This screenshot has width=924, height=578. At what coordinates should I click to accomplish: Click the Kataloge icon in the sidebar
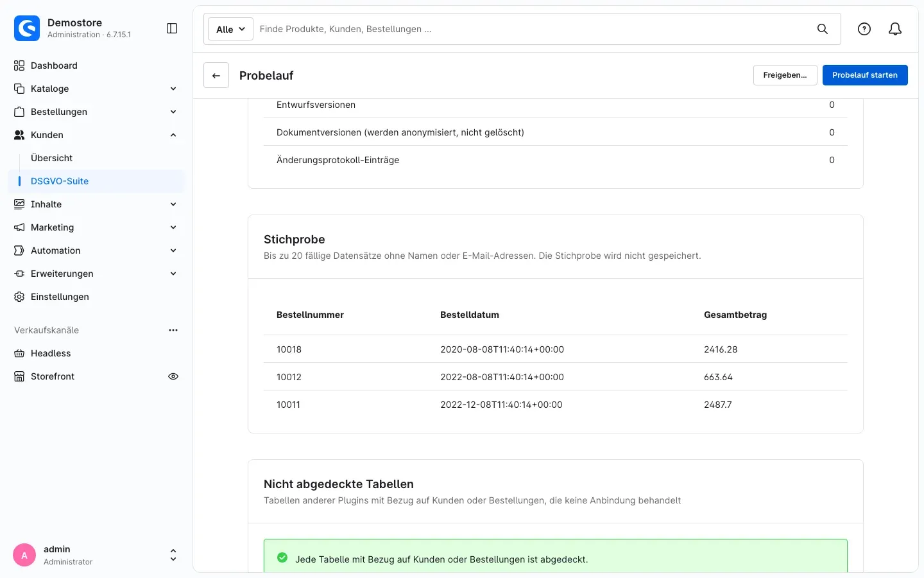pos(19,89)
